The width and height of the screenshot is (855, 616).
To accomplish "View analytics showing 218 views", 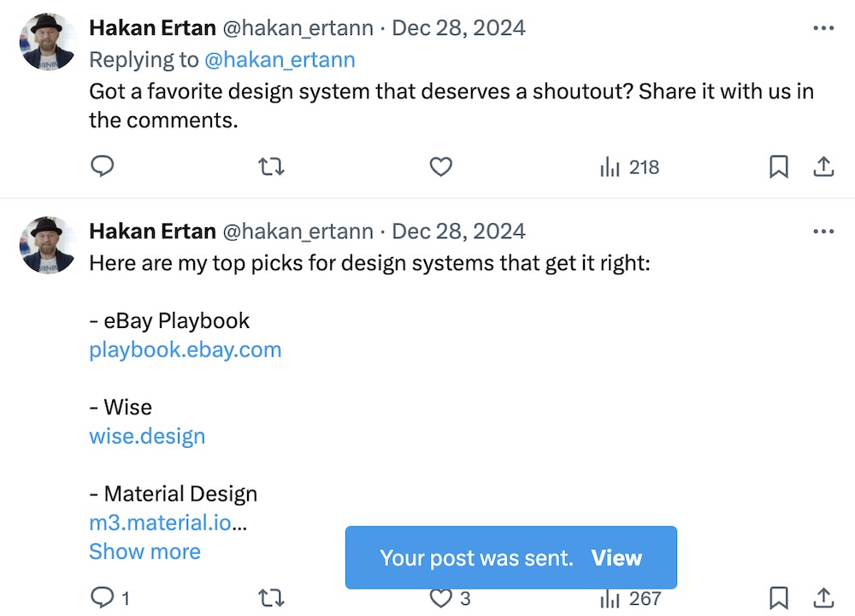I will (630, 167).
